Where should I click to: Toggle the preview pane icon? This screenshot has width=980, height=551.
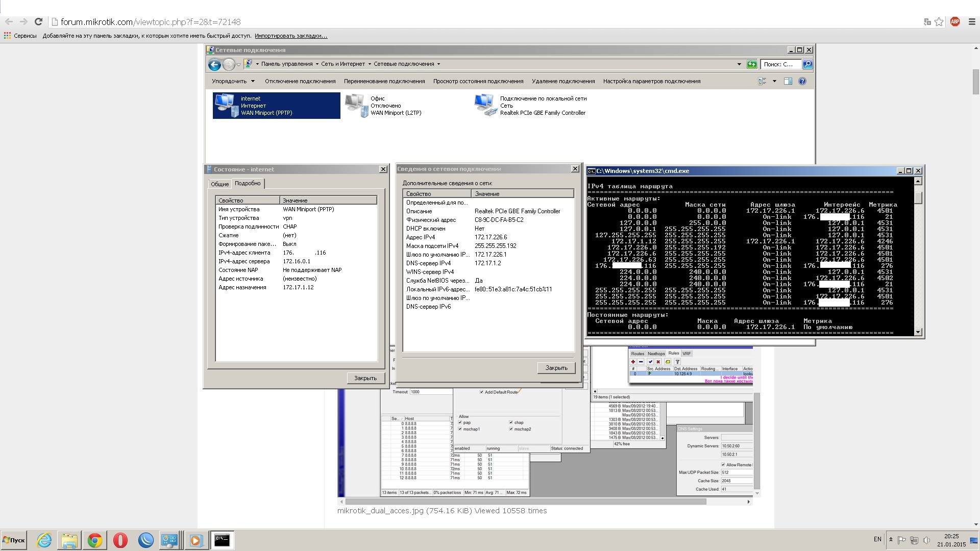pos(788,81)
